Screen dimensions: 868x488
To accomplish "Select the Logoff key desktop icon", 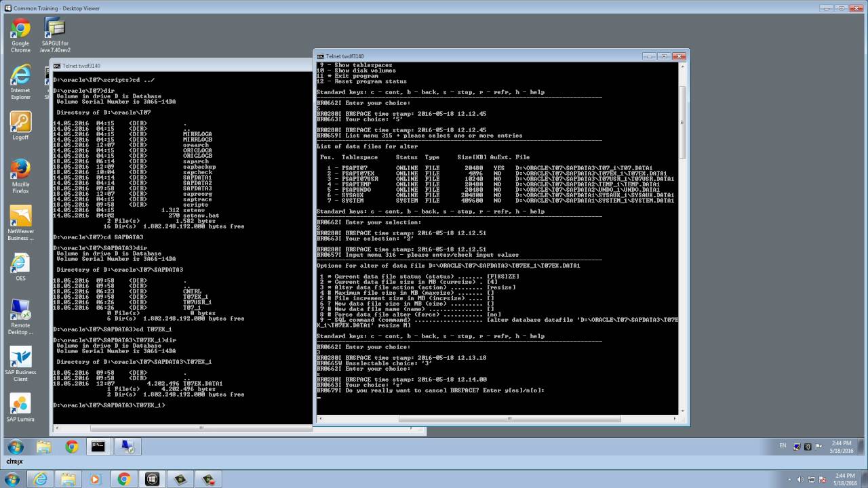I will [20, 126].
